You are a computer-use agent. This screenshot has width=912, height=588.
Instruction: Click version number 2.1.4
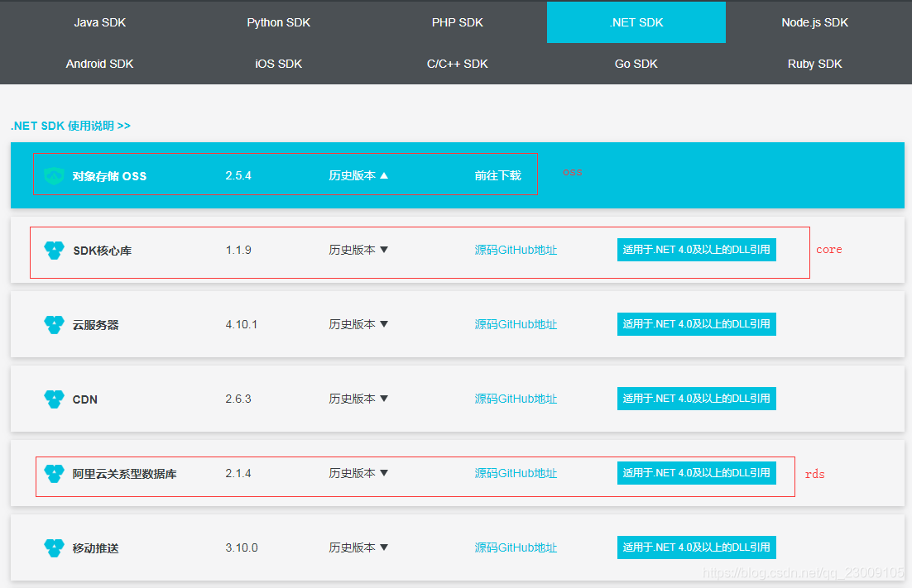click(x=238, y=473)
